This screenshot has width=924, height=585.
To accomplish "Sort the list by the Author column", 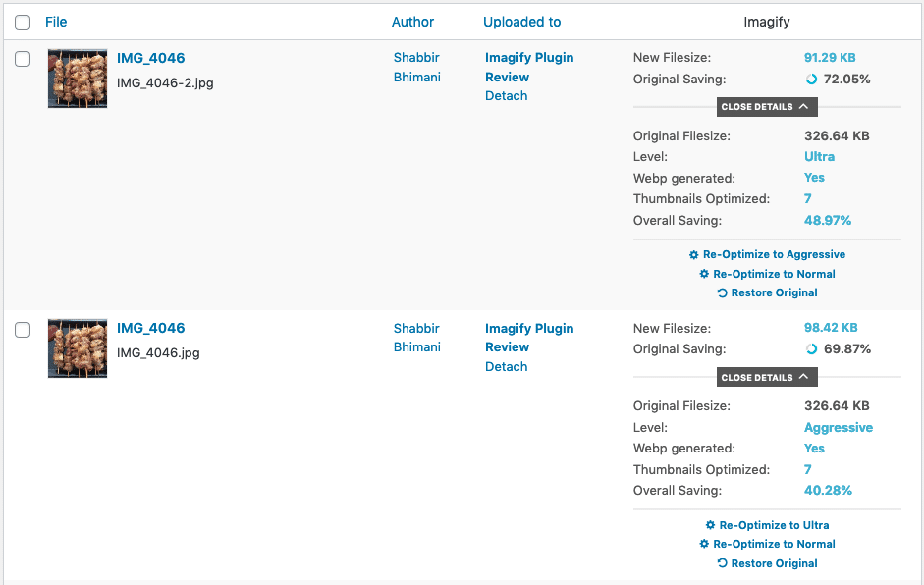I will tap(412, 22).
